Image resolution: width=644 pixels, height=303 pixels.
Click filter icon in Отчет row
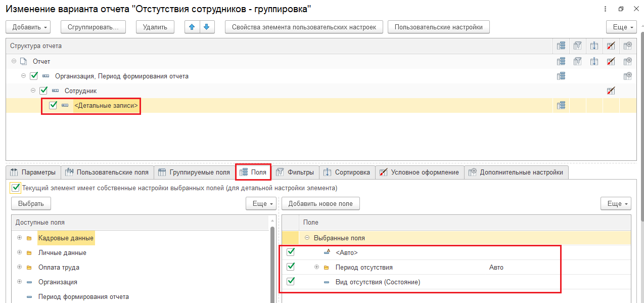577,61
